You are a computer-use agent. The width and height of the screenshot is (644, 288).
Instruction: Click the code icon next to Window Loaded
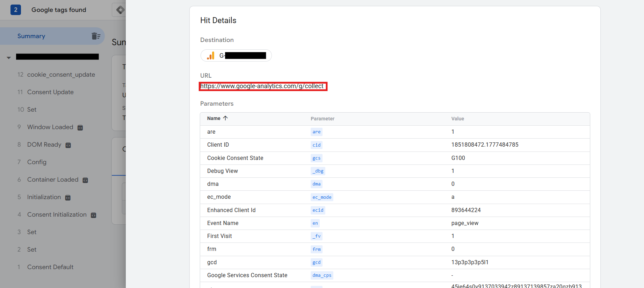point(80,128)
